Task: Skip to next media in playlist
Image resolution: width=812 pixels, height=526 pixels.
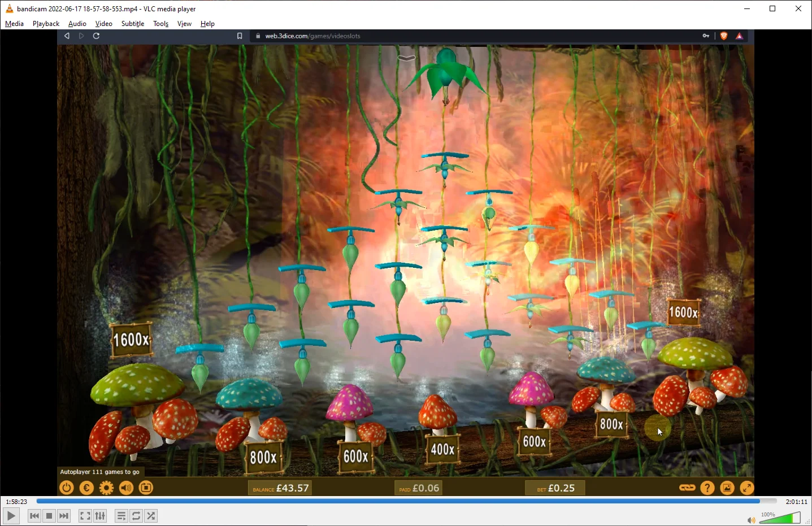Action: [x=64, y=516]
